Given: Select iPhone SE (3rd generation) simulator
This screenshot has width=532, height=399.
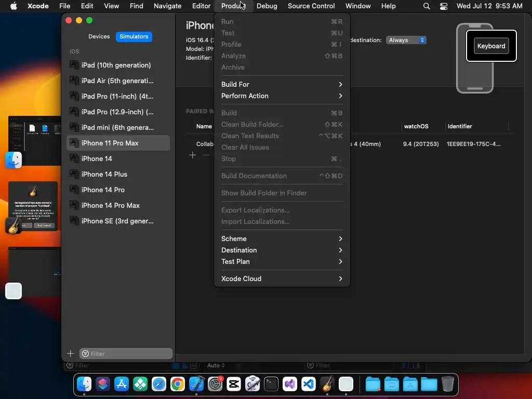Looking at the screenshot, I should coord(118,221).
